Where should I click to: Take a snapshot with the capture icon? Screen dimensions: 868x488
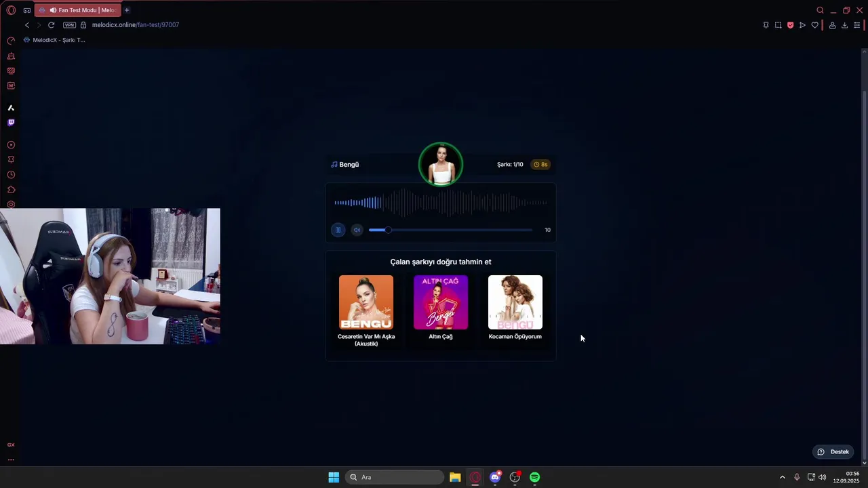(x=778, y=25)
